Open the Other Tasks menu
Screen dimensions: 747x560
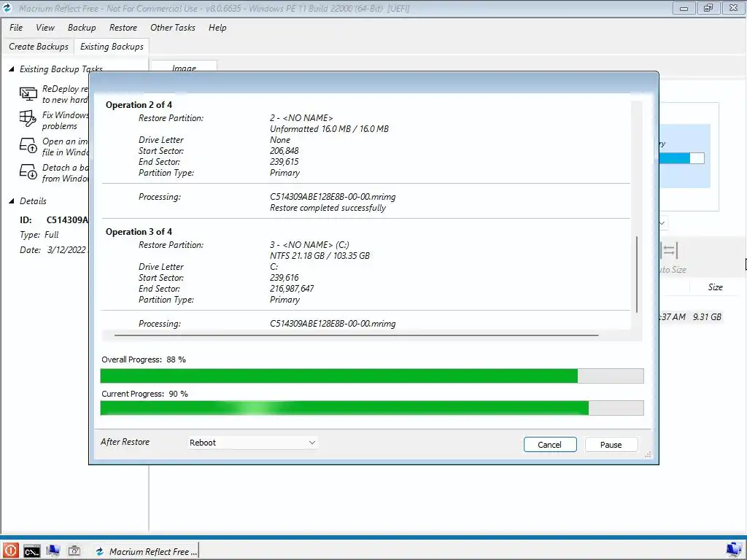pyautogui.click(x=172, y=28)
